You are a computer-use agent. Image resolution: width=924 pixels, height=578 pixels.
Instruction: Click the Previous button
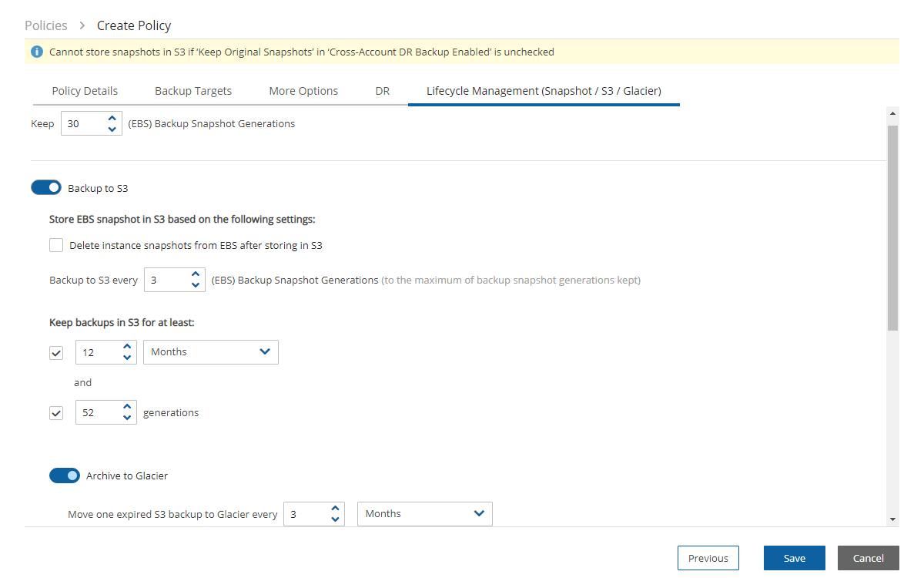(x=708, y=558)
